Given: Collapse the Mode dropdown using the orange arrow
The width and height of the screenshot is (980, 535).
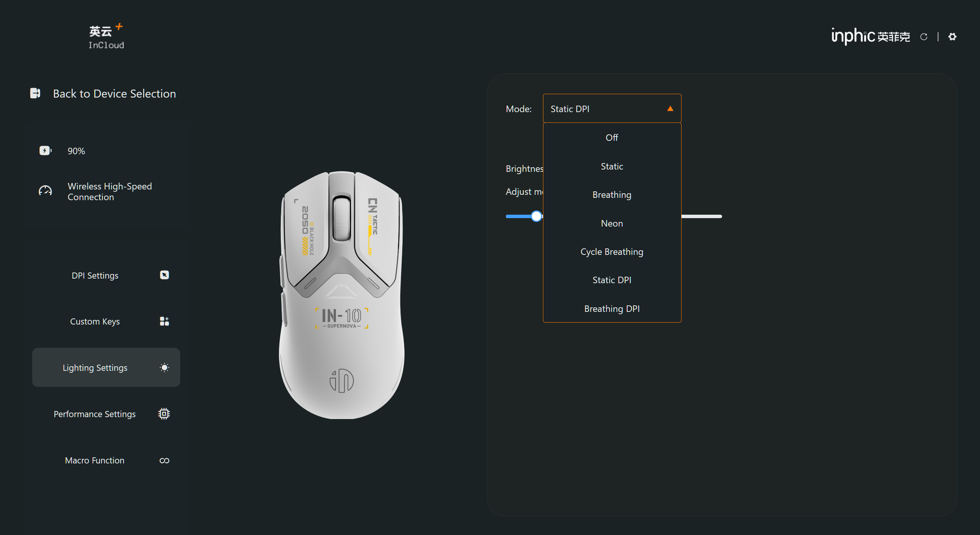Looking at the screenshot, I should [x=670, y=109].
